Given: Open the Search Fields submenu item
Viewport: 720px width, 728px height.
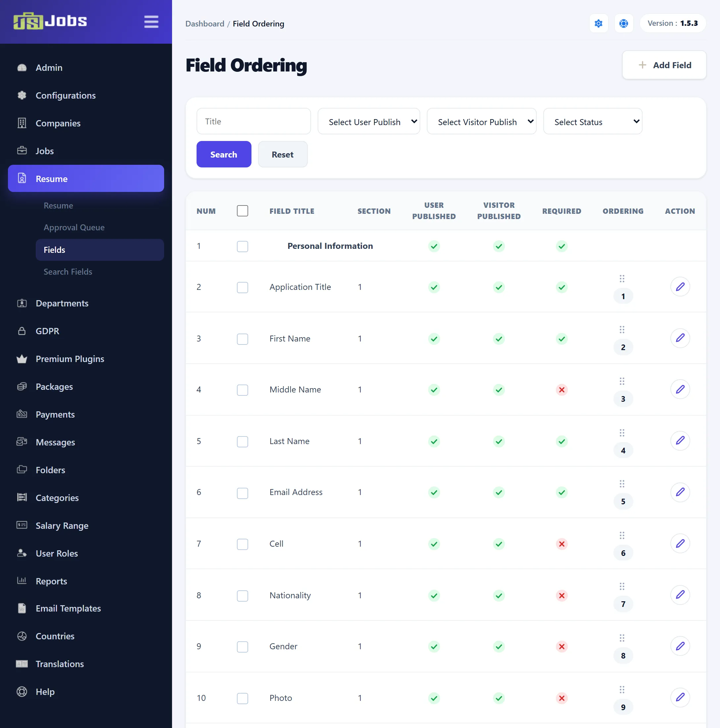Looking at the screenshot, I should point(68,272).
